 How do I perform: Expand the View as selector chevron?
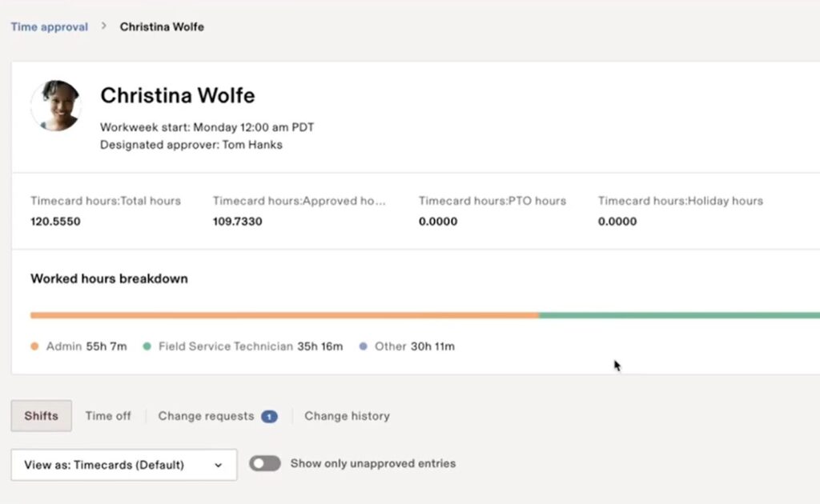(x=219, y=465)
